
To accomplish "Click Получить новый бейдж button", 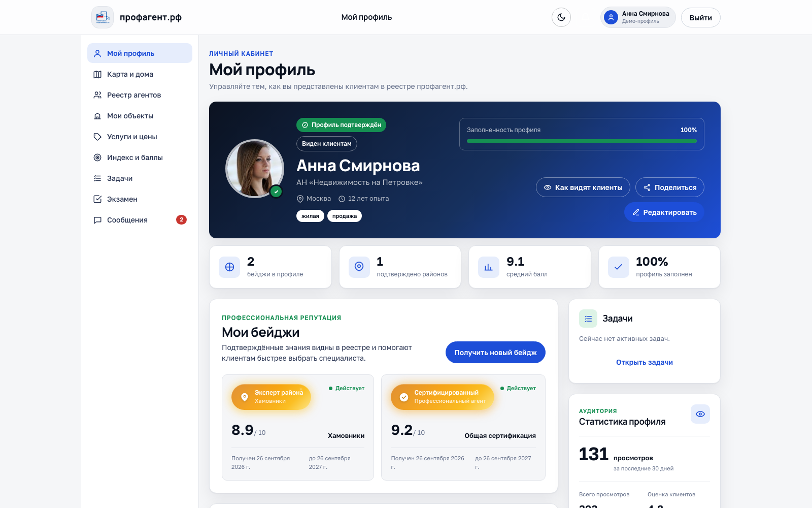I will coord(495,353).
